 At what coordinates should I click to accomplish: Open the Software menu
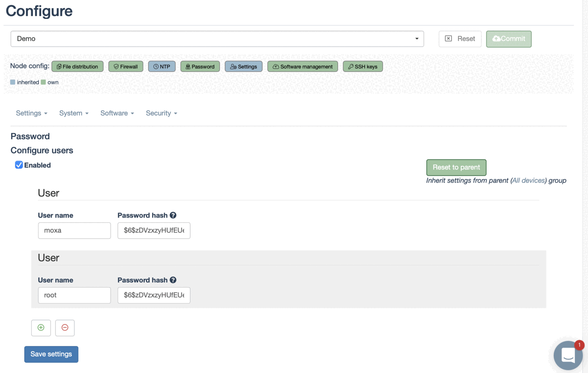117,113
